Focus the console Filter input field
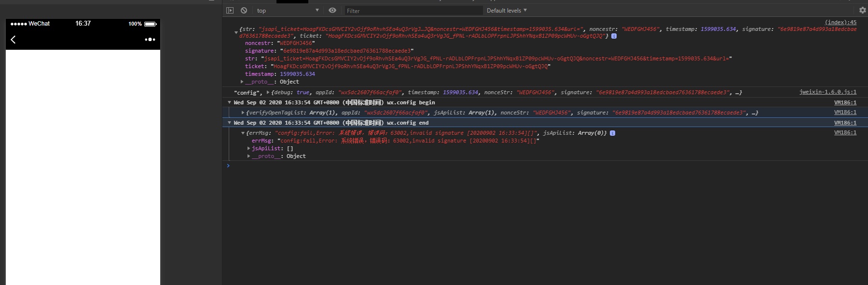 413,11
